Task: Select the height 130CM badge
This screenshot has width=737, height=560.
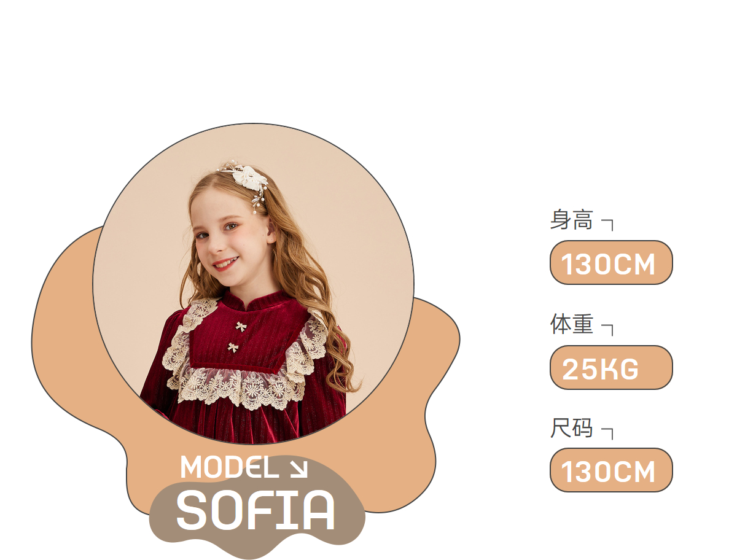Action: click(611, 262)
